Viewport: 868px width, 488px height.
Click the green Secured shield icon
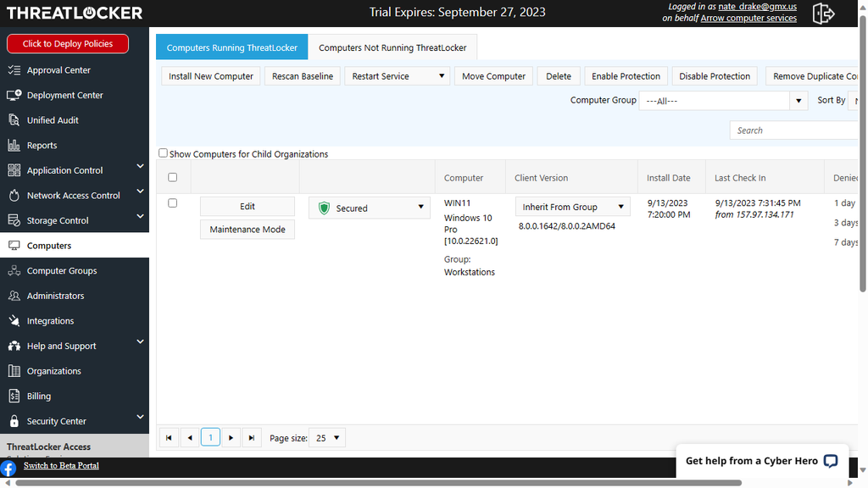(324, 208)
